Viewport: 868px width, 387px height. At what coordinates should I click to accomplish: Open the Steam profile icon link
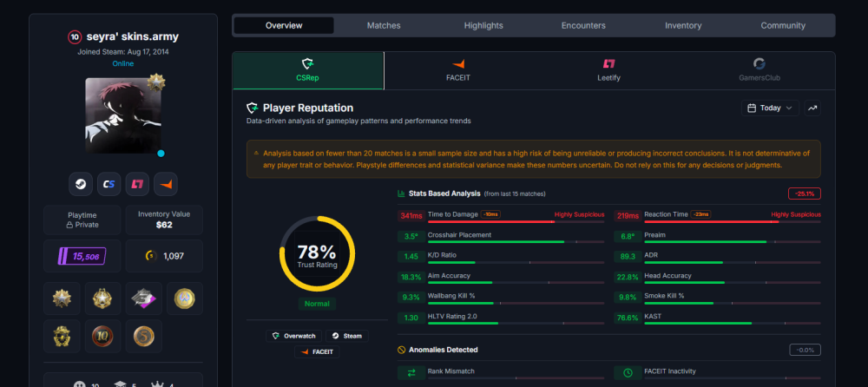click(x=81, y=184)
